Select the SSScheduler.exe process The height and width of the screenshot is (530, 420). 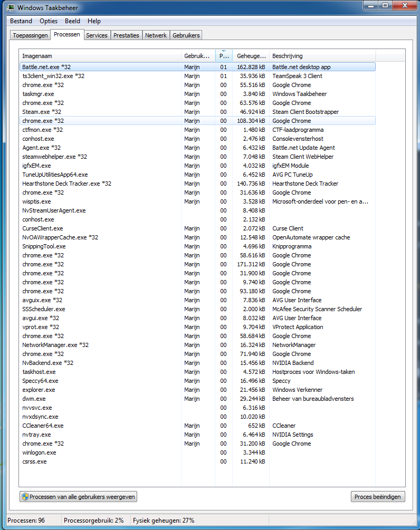(x=197, y=309)
